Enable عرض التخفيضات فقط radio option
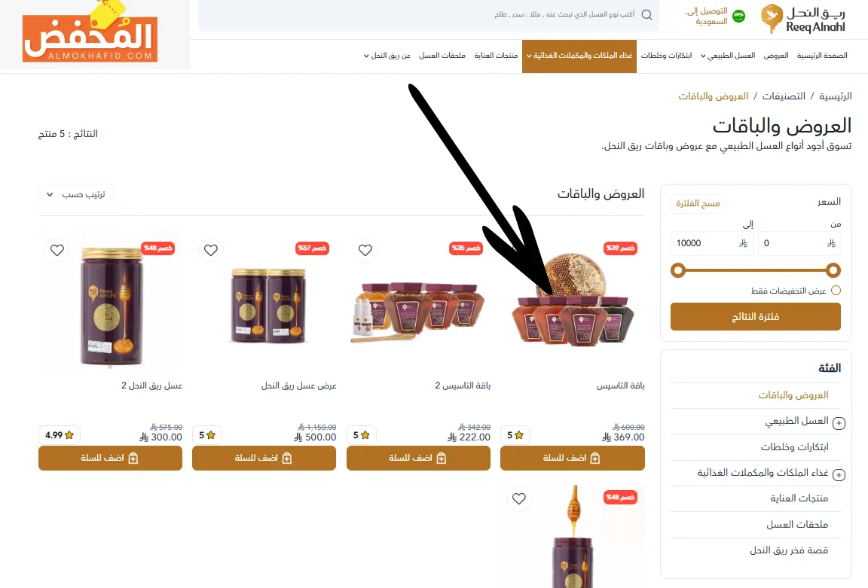868x588 pixels. coord(836,291)
